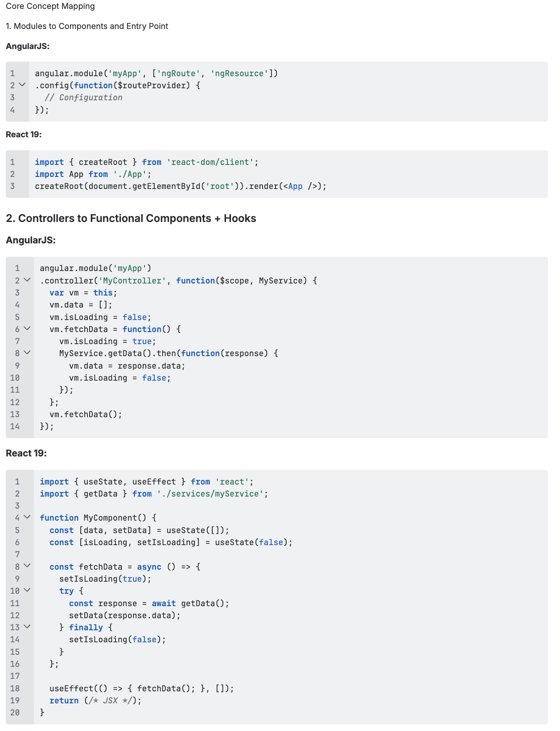Collapse the .controller('MyController' fold chevron

[x=27, y=280]
